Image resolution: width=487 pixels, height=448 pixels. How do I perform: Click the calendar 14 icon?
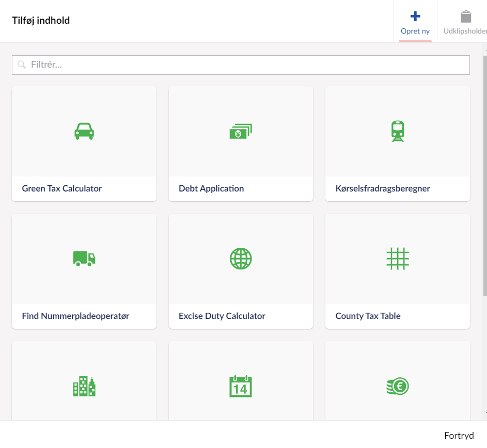click(241, 386)
